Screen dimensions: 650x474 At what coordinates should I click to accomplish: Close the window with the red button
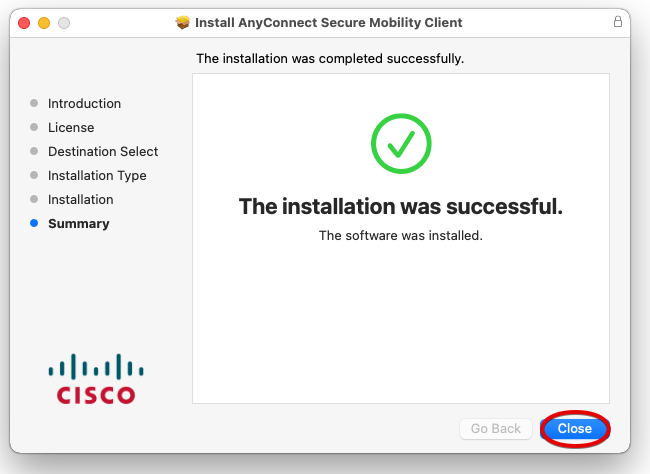[24, 22]
